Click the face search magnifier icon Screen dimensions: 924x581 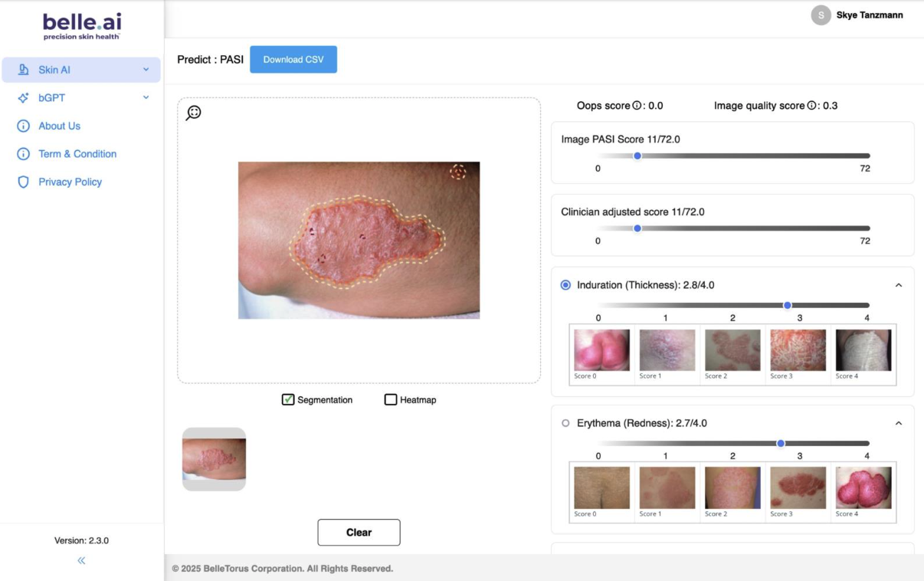coord(194,113)
